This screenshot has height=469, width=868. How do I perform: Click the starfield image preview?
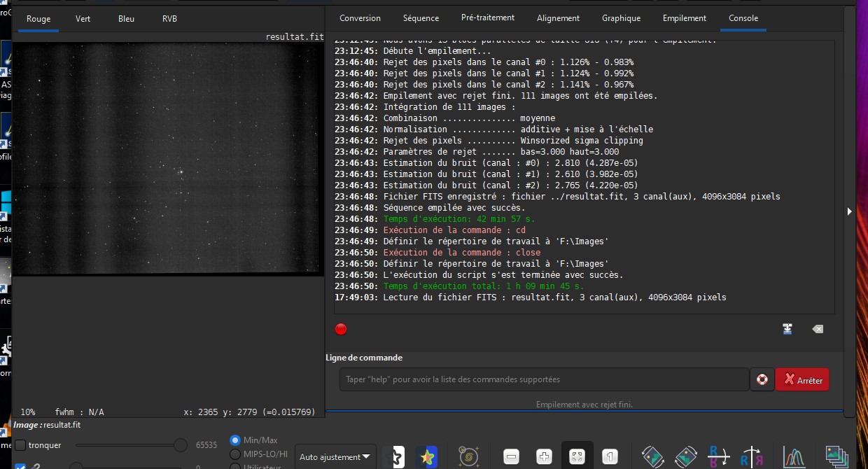pos(168,160)
